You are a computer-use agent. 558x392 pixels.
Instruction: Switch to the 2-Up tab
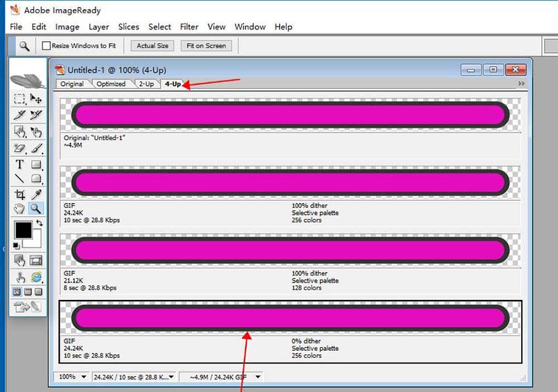coord(146,84)
